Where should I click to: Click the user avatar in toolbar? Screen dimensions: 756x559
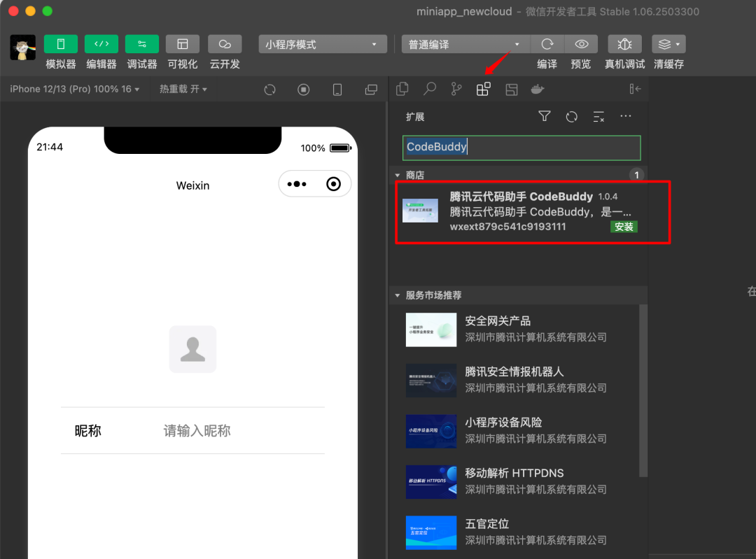22,48
